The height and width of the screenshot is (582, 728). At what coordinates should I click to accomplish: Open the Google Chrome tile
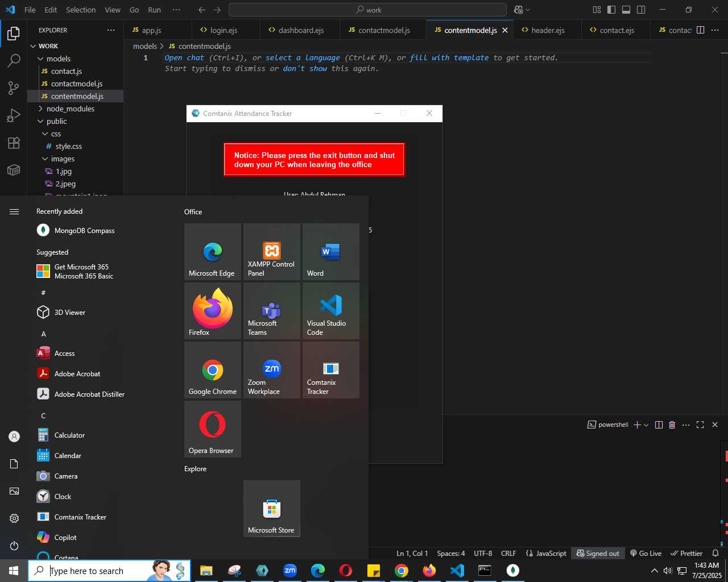tap(213, 370)
